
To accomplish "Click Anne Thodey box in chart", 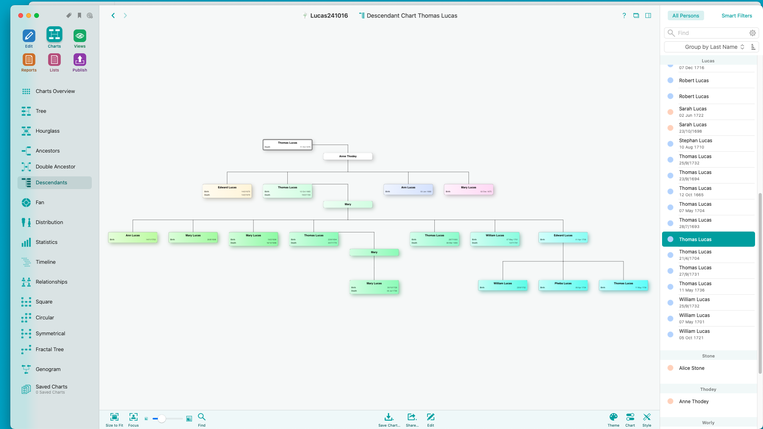I will coord(348,157).
